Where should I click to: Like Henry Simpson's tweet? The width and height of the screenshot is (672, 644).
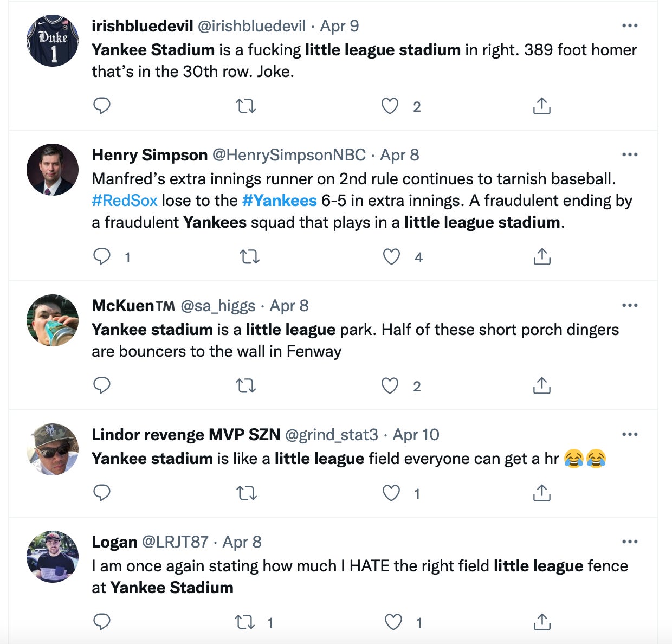pyautogui.click(x=391, y=256)
